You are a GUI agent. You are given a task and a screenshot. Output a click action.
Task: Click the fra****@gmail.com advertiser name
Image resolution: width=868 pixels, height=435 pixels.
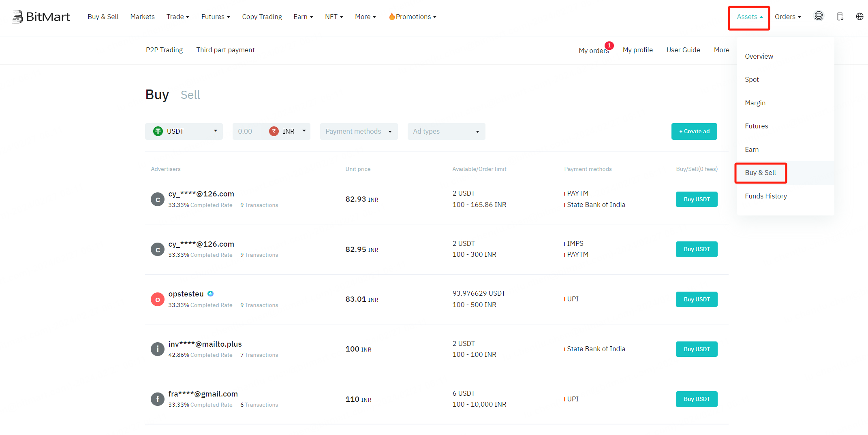pyautogui.click(x=203, y=394)
